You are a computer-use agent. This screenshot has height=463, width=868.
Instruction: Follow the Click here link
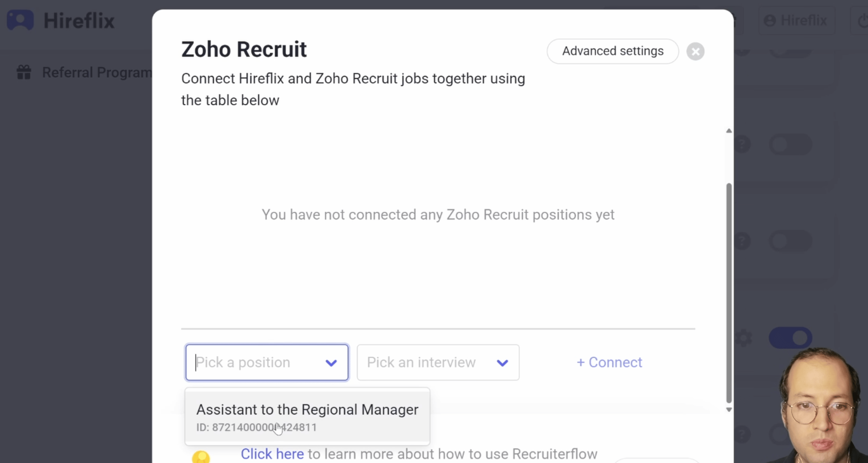click(x=272, y=454)
